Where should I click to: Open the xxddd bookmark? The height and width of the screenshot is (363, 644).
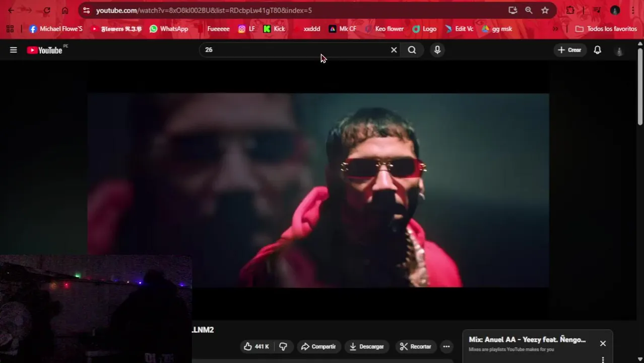click(x=307, y=29)
